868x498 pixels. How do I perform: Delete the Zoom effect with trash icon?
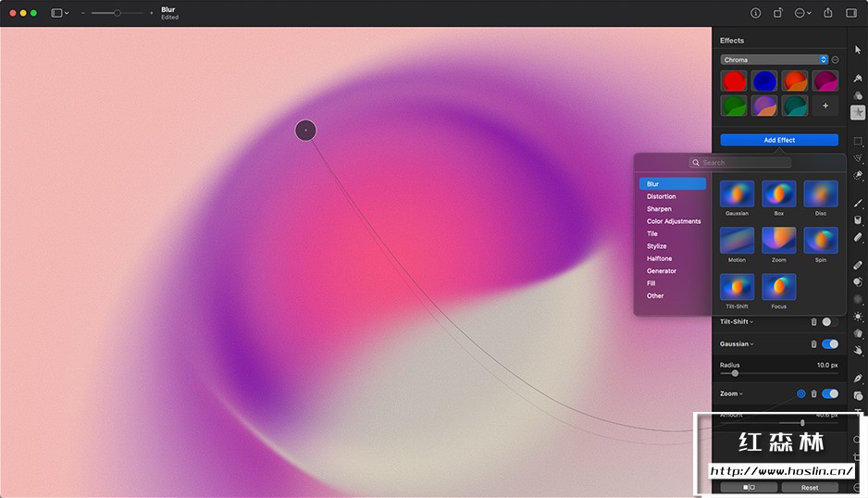coord(813,393)
